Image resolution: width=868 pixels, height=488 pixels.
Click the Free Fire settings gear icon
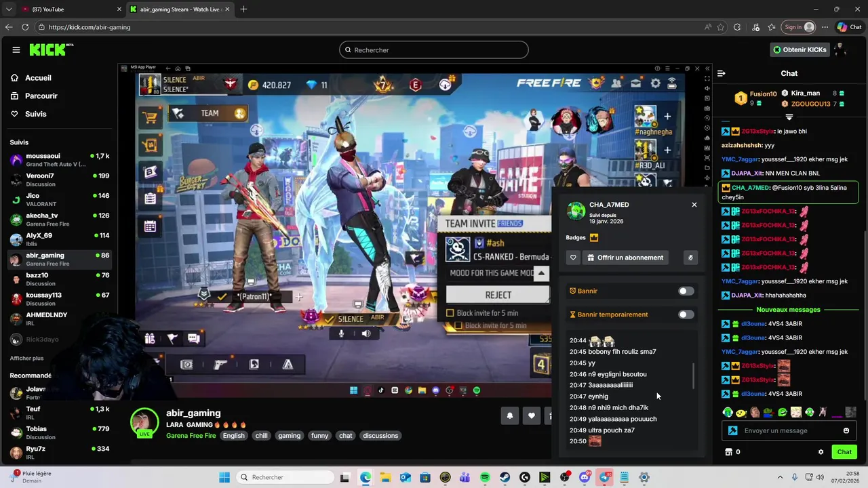[x=655, y=83]
